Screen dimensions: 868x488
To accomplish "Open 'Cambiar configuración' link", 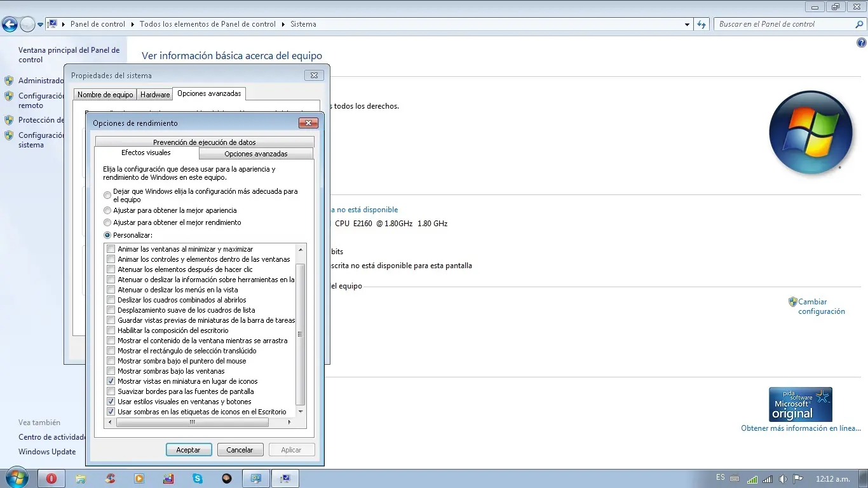I will coord(822,307).
